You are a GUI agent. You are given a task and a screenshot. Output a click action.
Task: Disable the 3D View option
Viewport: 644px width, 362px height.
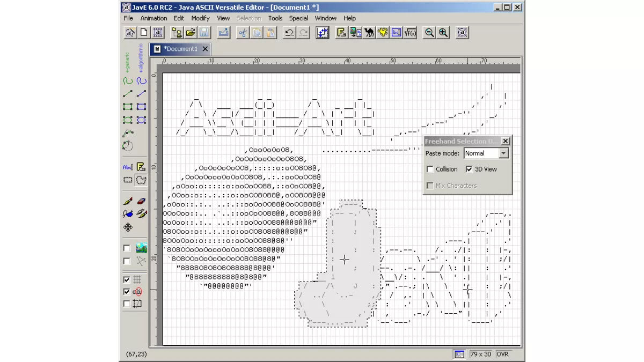click(470, 169)
